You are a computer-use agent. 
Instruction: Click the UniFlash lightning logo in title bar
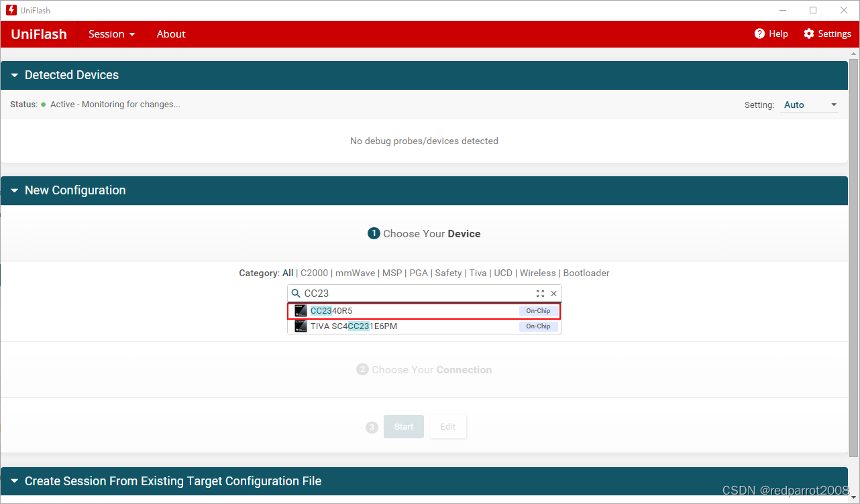pos(11,10)
